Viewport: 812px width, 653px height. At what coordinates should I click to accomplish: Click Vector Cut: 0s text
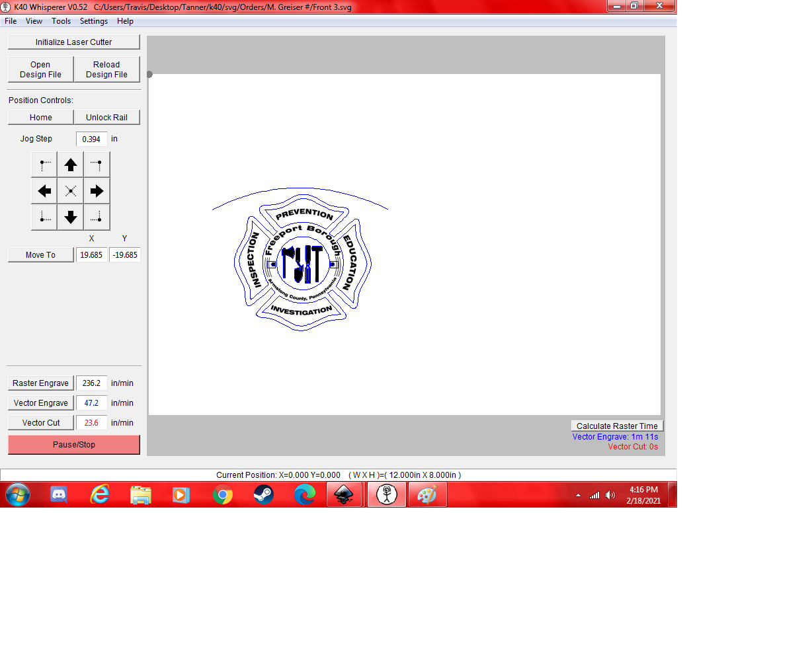[x=633, y=446]
